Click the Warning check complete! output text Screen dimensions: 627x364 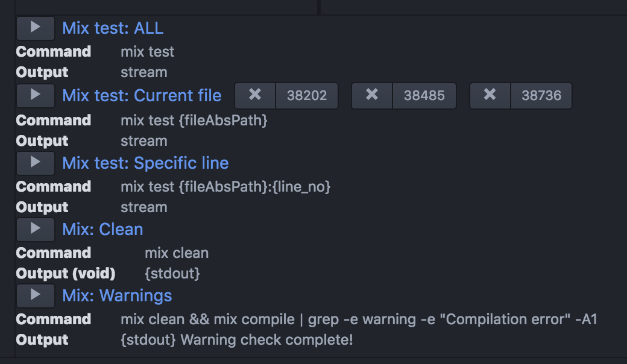[x=266, y=340]
